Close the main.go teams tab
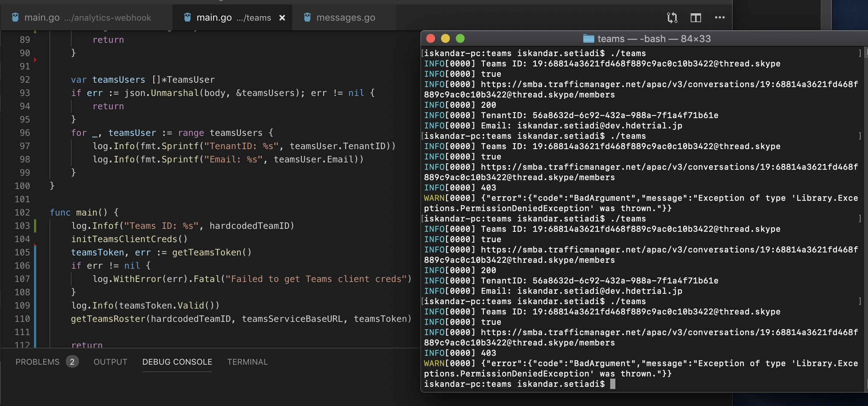Image resolution: width=868 pixels, height=406 pixels. click(x=282, y=18)
